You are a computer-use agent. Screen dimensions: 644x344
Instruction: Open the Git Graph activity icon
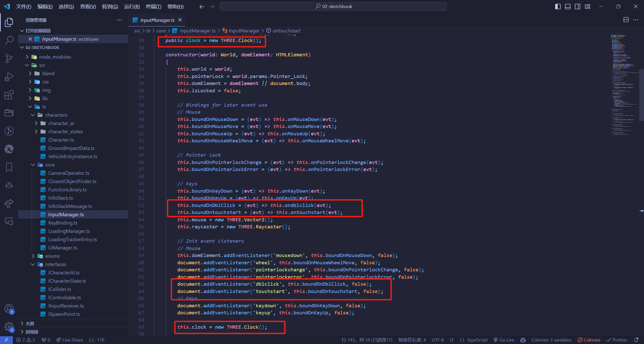point(9,131)
